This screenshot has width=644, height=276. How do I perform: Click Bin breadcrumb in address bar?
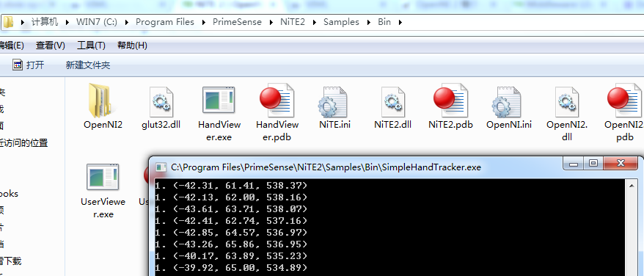coord(384,22)
